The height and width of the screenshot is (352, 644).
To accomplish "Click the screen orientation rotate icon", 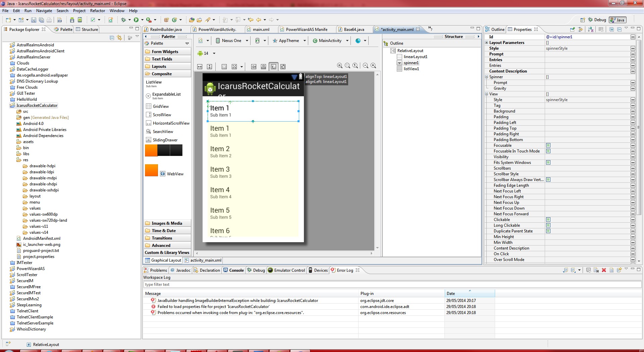I will tap(257, 41).
